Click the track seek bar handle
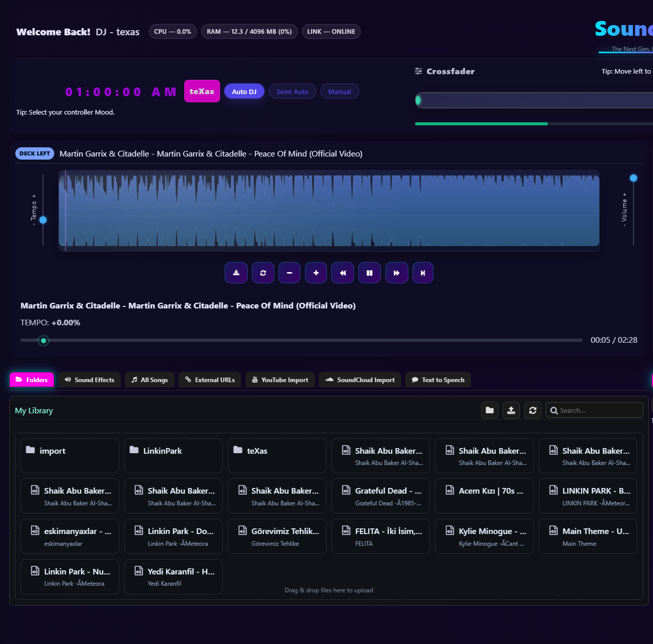653x644 pixels. (x=43, y=340)
